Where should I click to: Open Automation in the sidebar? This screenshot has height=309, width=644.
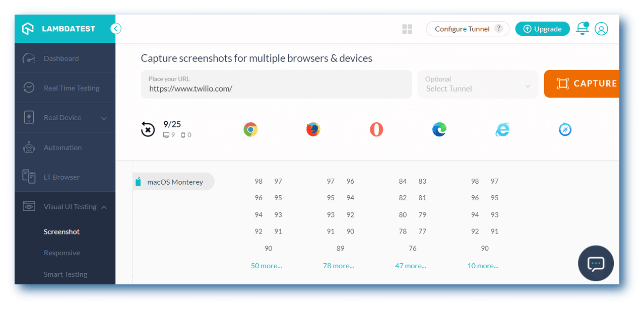point(65,147)
